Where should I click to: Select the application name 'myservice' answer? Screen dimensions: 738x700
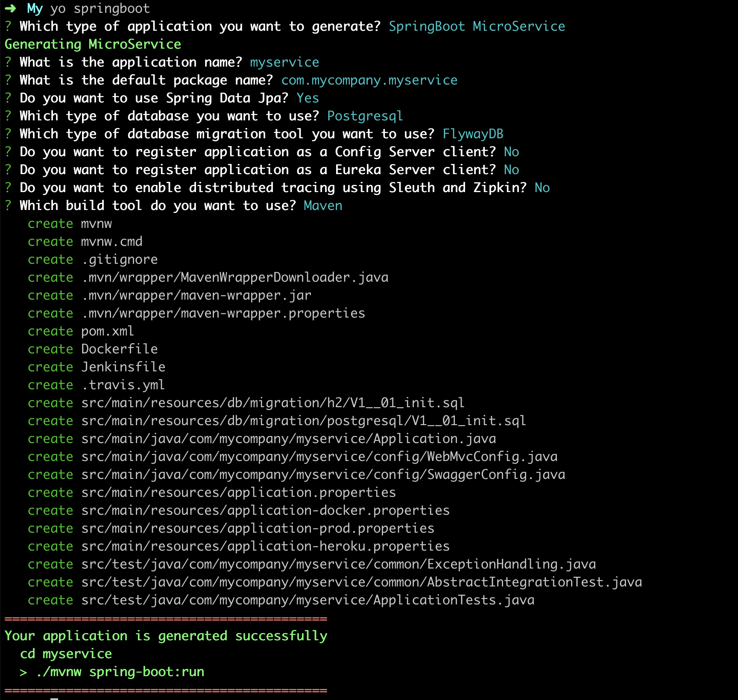pyautogui.click(x=284, y=62)
